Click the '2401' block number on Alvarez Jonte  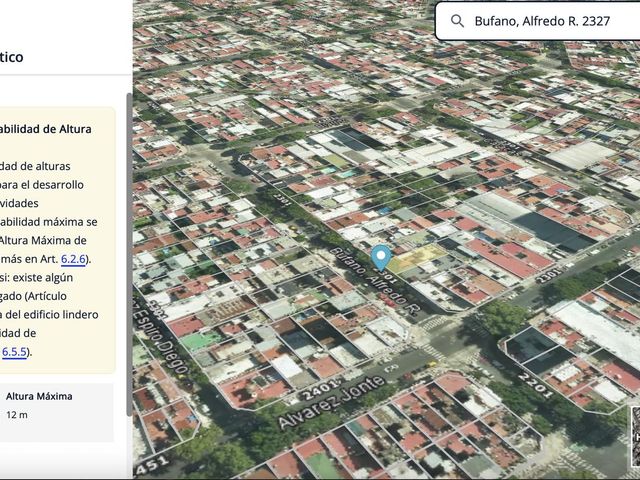321,390
